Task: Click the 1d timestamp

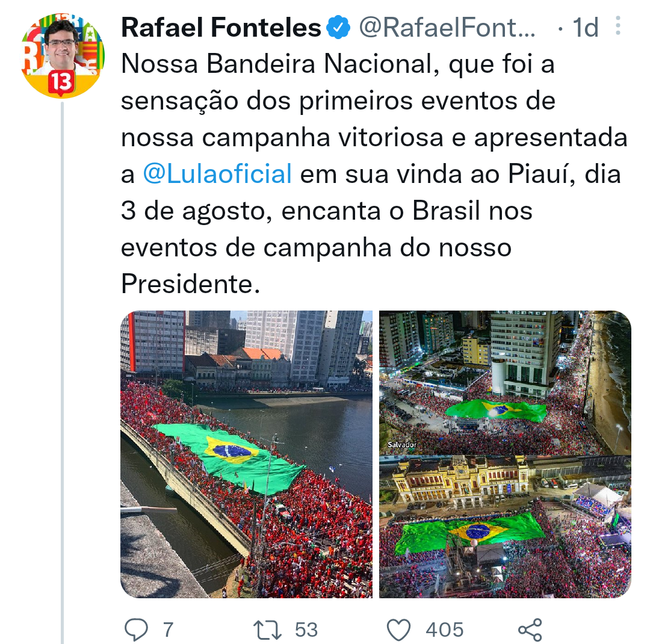Action: [585, 28]
